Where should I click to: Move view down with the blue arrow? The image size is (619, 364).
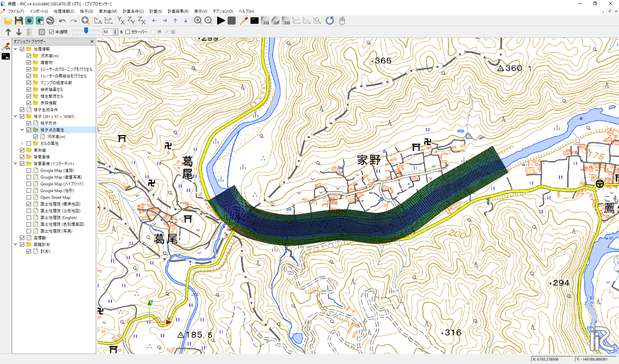tap(186, 21)
